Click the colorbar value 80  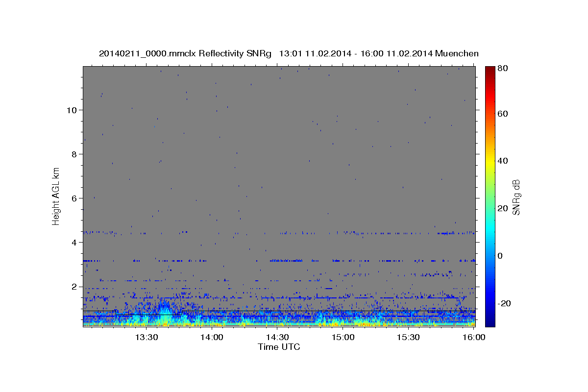(503, 68)
